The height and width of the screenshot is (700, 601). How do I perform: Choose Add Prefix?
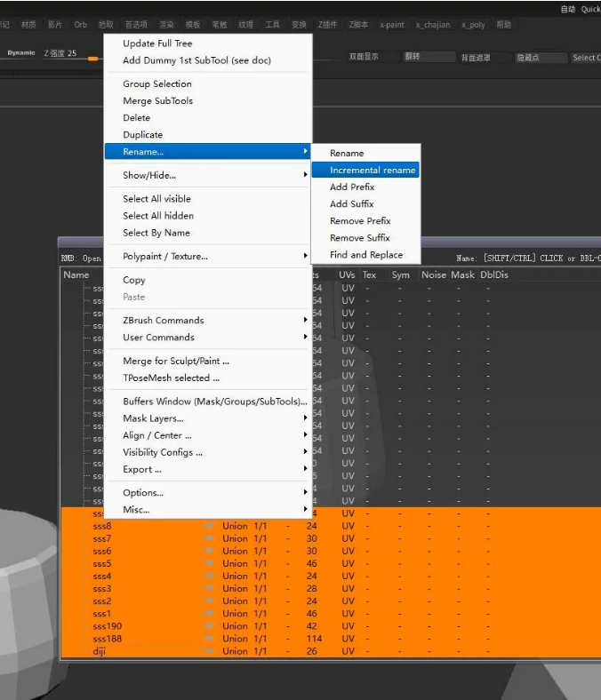click(x=365, y=187)
